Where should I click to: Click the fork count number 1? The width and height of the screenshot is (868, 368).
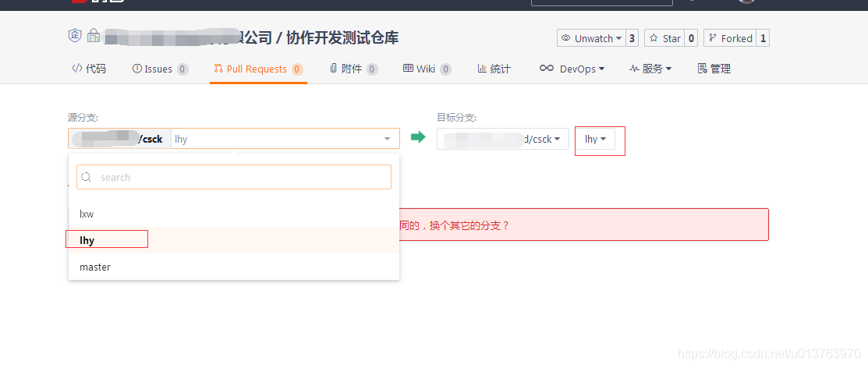762,38
